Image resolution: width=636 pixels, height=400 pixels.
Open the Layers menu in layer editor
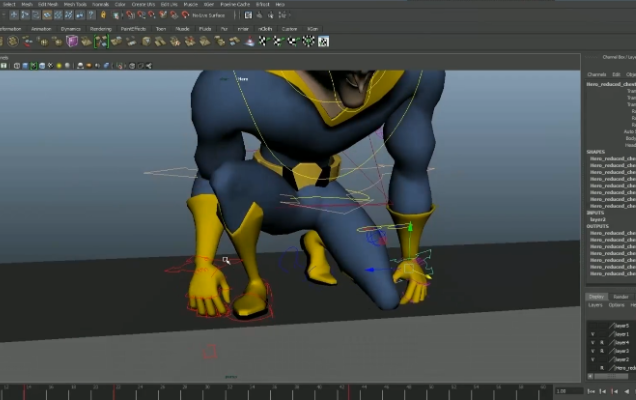(x=596, y=305)
